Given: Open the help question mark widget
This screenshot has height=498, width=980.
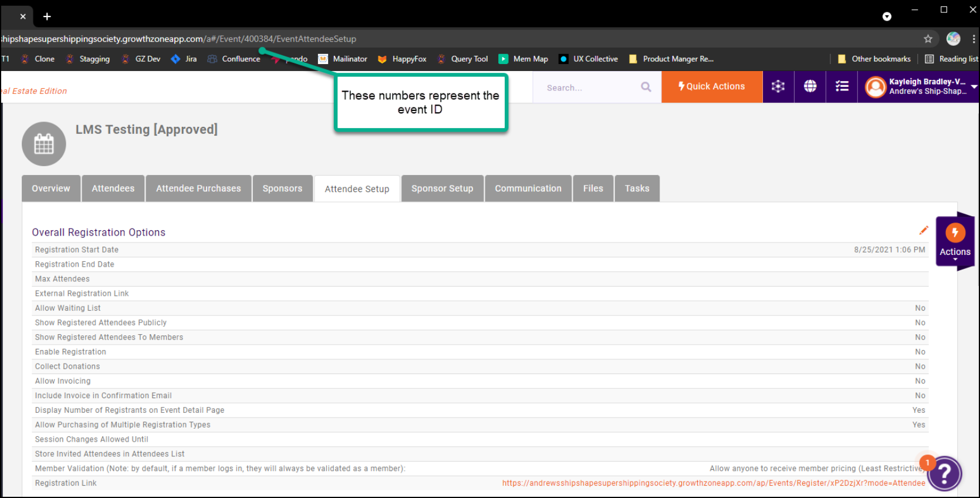Looking at the screenshot, I should click(945, 473).
